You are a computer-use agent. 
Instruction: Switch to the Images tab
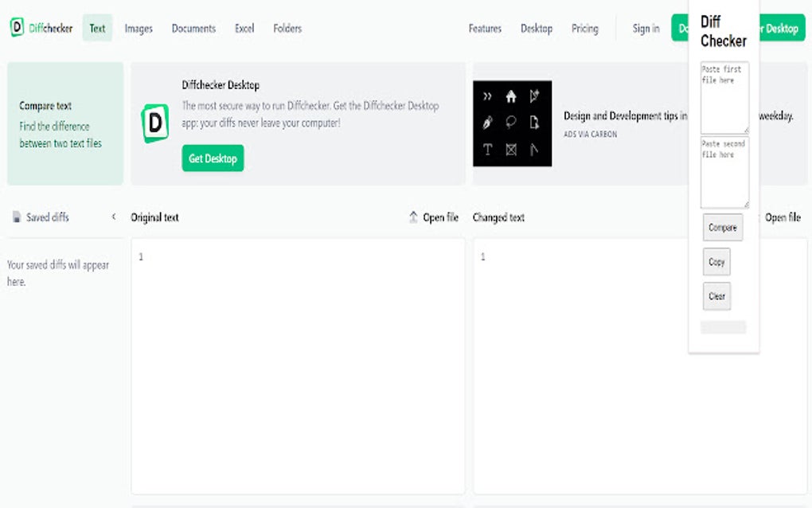[x=138, y=28]
